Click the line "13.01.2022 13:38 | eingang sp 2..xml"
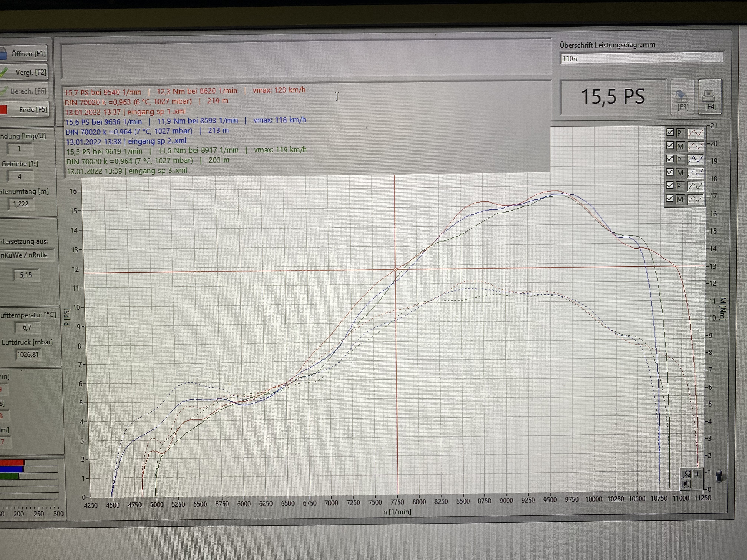The width and height of the screenshot is (747, 560). pos(126,141)
